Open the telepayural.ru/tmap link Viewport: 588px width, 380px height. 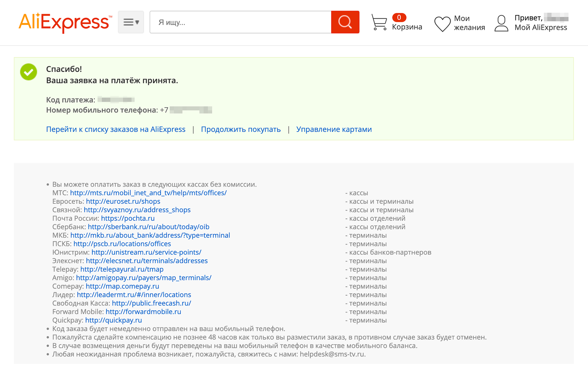122,269
